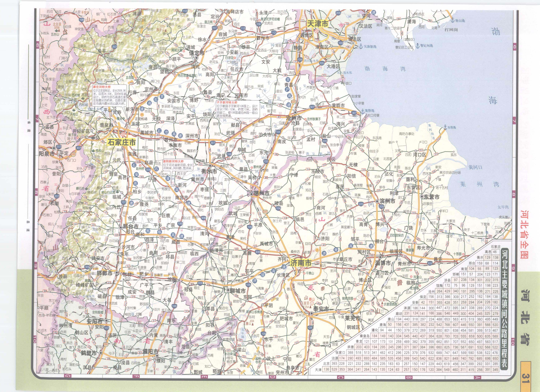Click the 济南市 highlighted label

(x=301, y=263)
